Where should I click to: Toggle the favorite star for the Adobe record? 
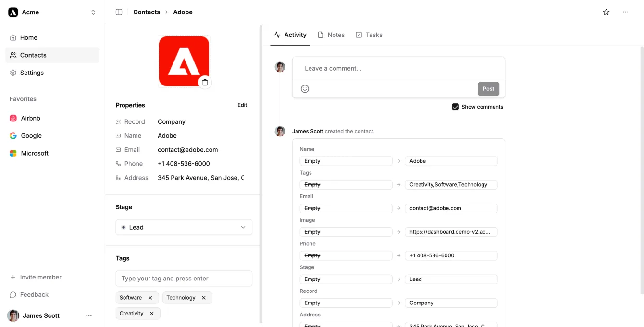tap(606, 12)
